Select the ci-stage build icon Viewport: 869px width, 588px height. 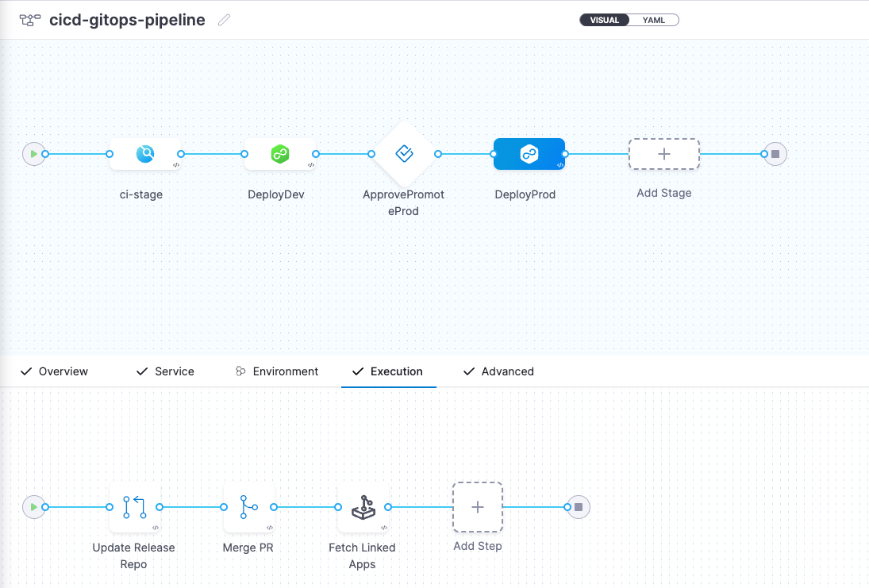point(147,154)
